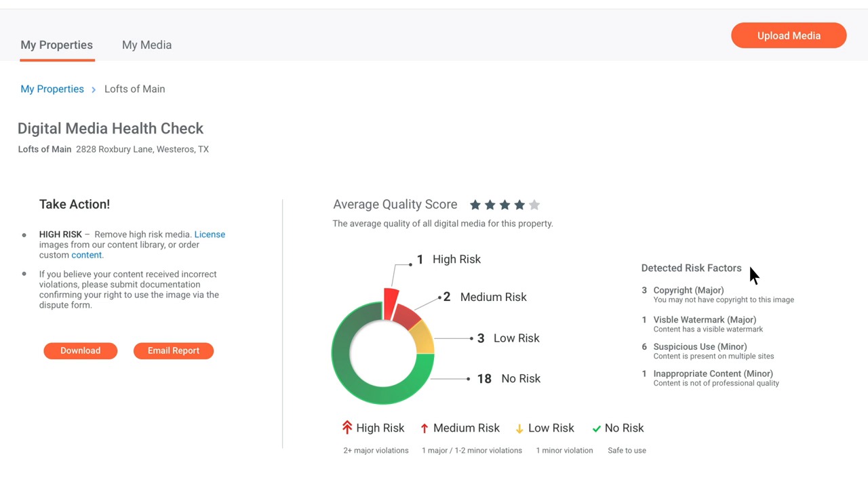The width and height of the screenshot is (868, 488).
Task: Click the fourth star in Average Quality Score
Action: pyautogui.click(x=519, y=205)
